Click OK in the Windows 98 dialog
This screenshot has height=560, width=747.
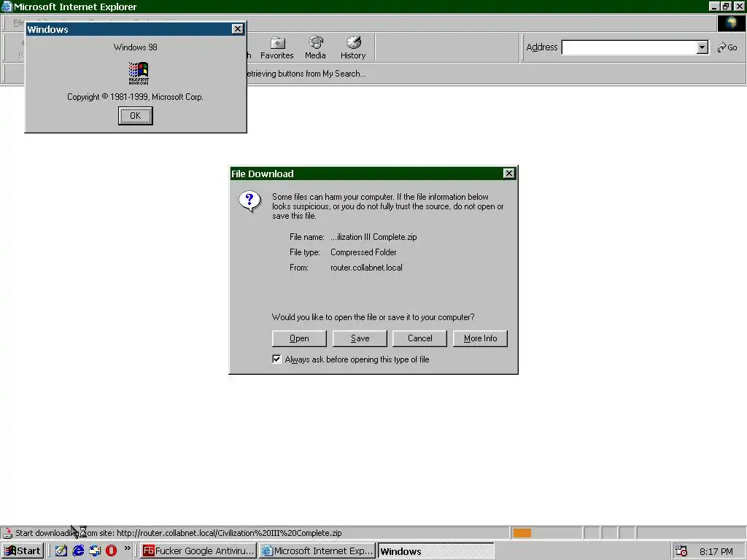[135, 116]
